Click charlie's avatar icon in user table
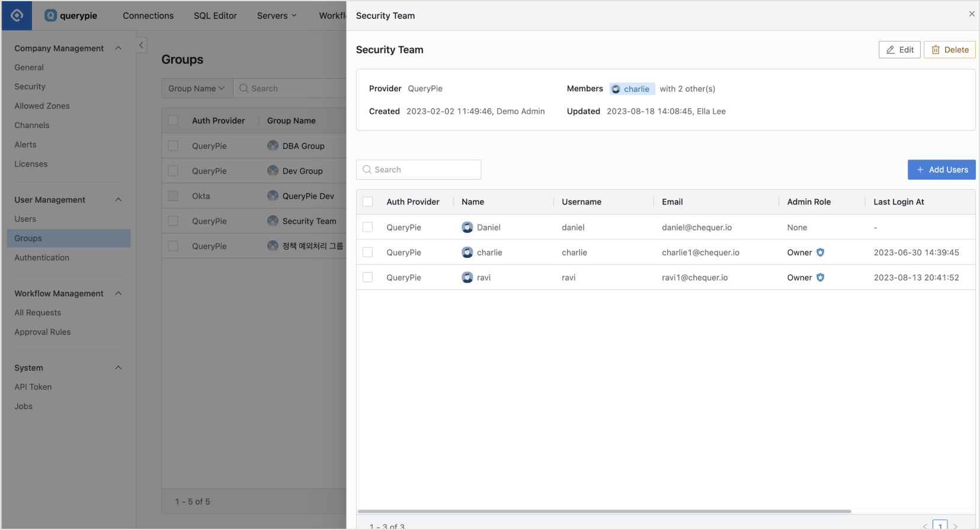The width and height of the screenshot is (980, 530). point(467,253)
